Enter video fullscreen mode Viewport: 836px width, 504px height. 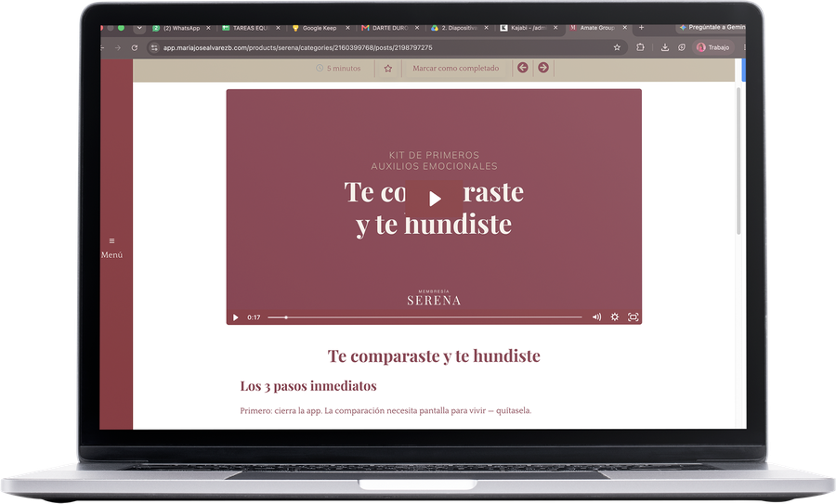pyautogui.click(x=633, y=317)
